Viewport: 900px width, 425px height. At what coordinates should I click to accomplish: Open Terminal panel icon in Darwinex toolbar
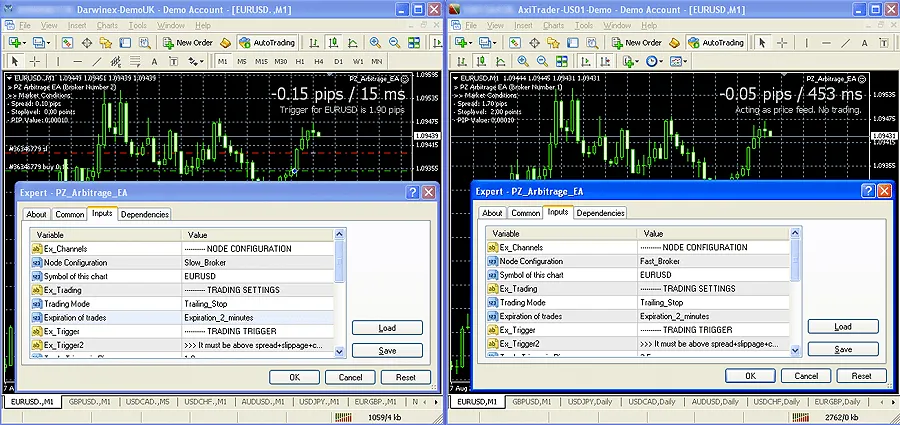click(x=125, y=42)
